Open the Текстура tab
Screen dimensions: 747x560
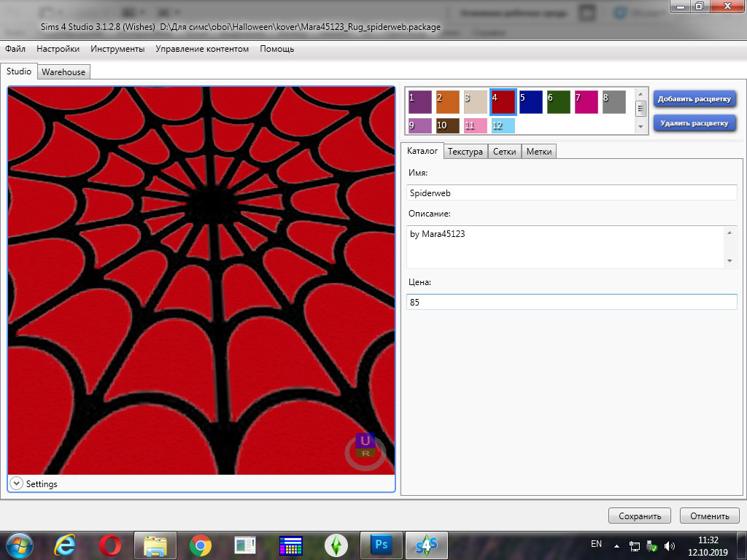coord(465,152)
